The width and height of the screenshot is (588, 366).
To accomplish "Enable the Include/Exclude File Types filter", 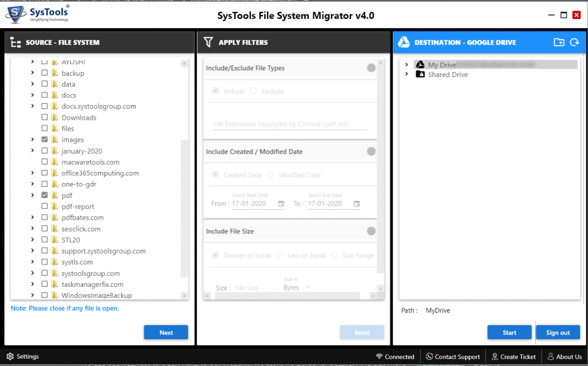I will [372, 68].
